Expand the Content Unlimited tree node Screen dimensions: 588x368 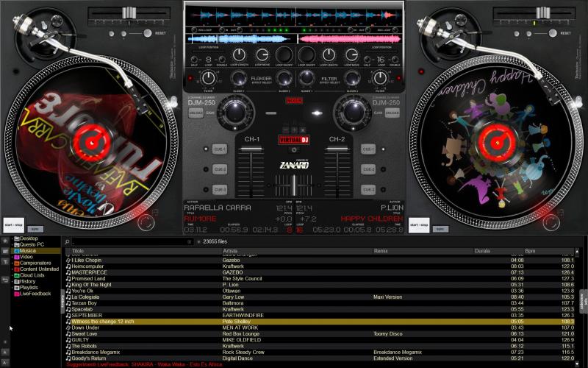12,269
